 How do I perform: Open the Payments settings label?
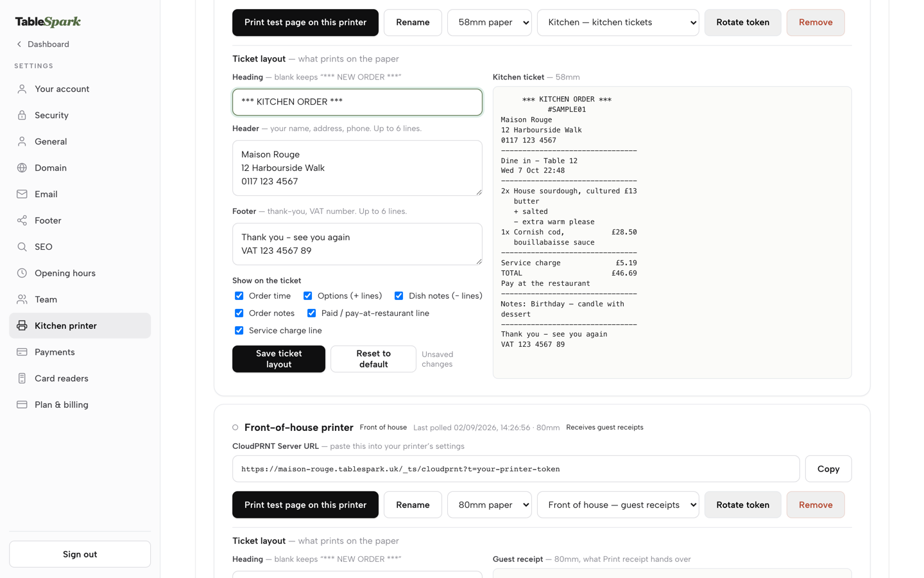tap(55, 353)
